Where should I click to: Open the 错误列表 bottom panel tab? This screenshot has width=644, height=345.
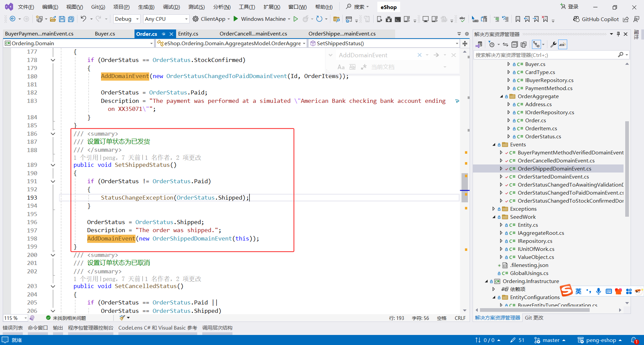point(13,328)
